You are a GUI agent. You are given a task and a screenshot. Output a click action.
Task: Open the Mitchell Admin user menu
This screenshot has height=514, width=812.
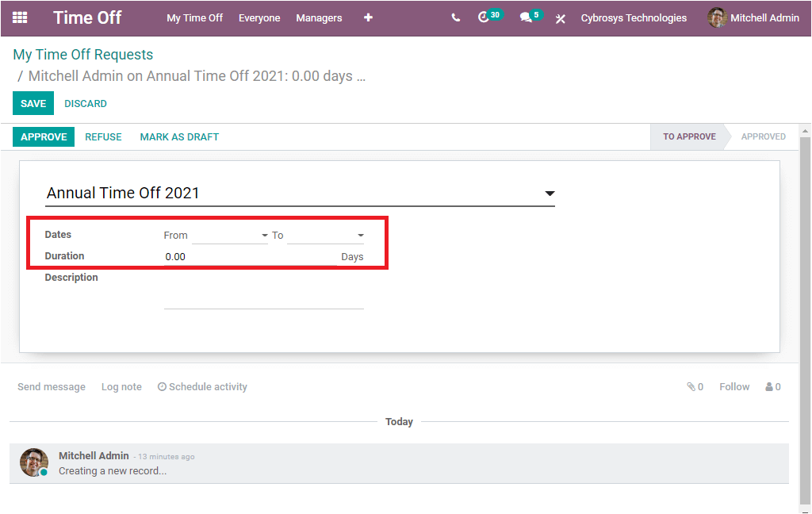tap(753, 17)
